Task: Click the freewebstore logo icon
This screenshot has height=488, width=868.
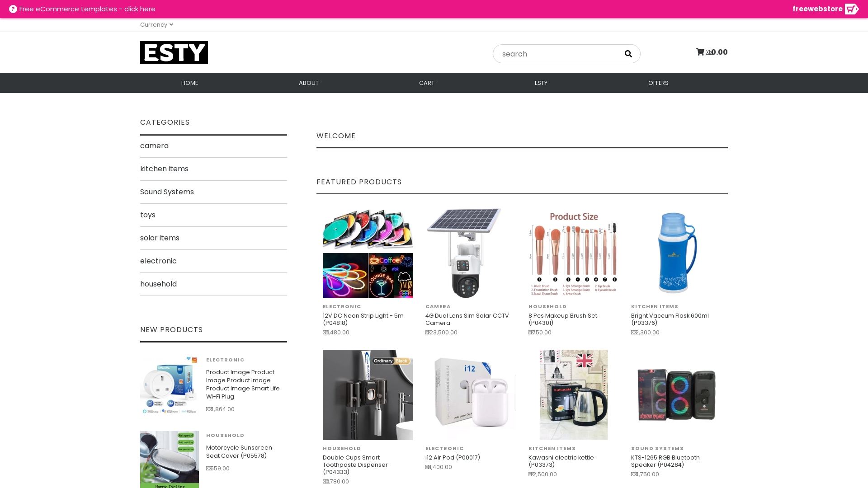Action: point(852,9)
